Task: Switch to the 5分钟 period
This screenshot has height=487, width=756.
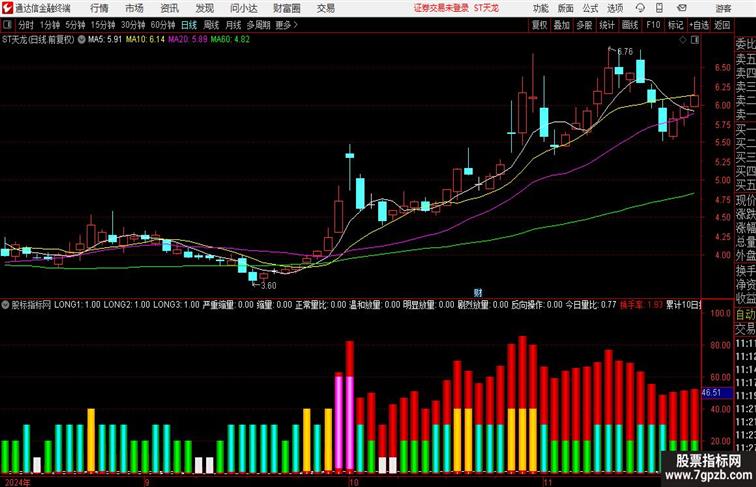Action: tap(75, 25)
